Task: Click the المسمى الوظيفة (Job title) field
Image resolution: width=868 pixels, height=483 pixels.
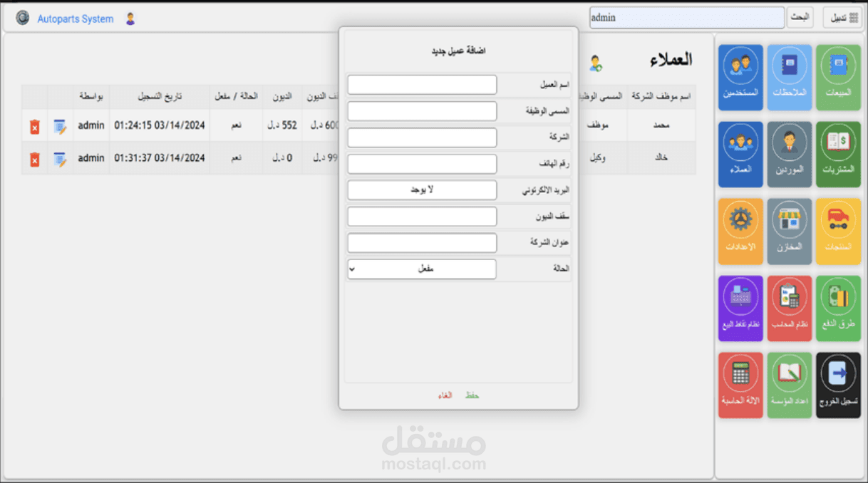Action: [x=422, y=111]
